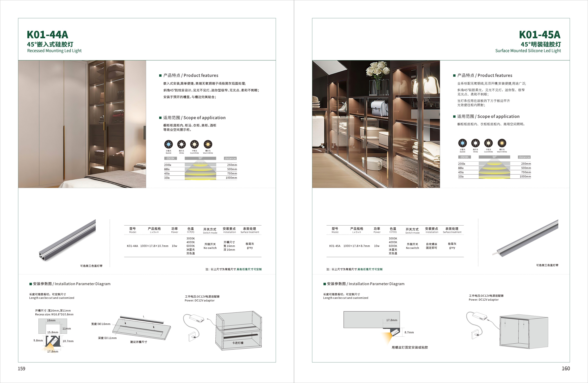Screen dimensions: 588x383
Task: Click the 6500K label on K01-44A page
Action: coord(170,158)
